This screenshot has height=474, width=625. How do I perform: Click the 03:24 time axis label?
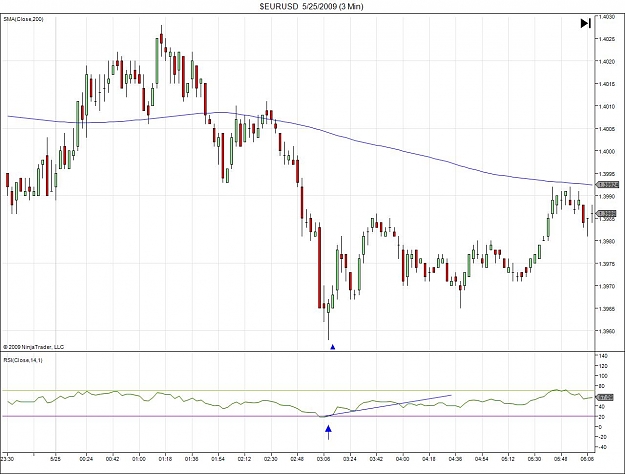click(x=350, y=459)
